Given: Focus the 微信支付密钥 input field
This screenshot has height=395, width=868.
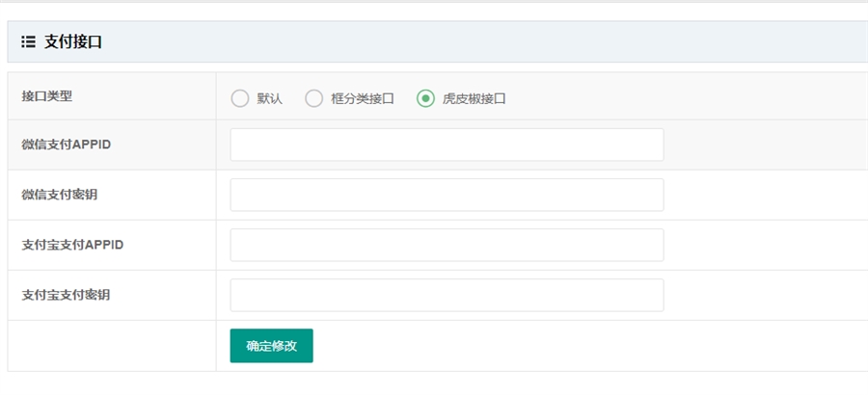Looking at the screenshot, I should pos(447,195).
